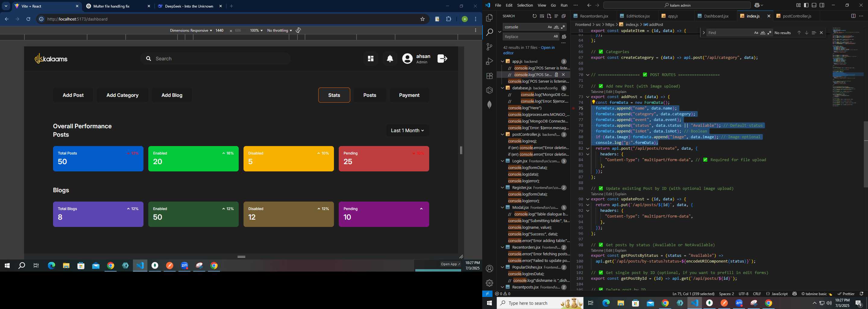Screen dimensions: 868x309
Task: Open the File menu in VS Code
Action: click(498, 5)
